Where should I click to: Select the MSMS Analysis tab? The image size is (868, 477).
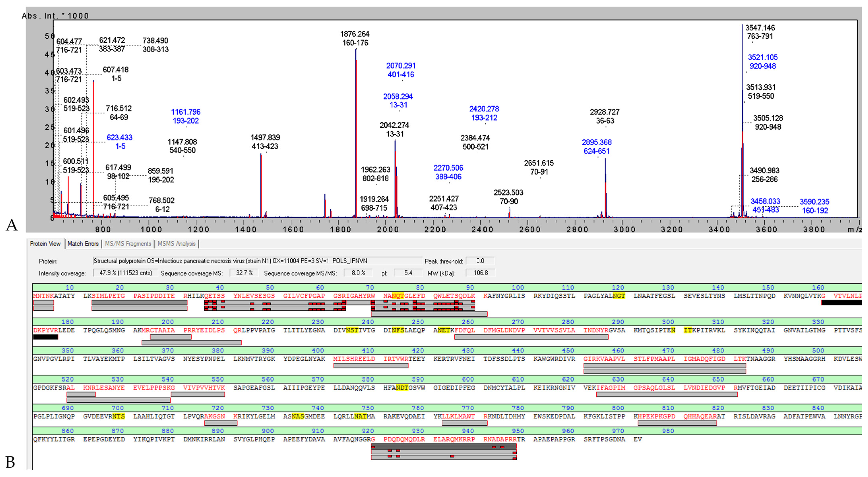pos(176,244)
